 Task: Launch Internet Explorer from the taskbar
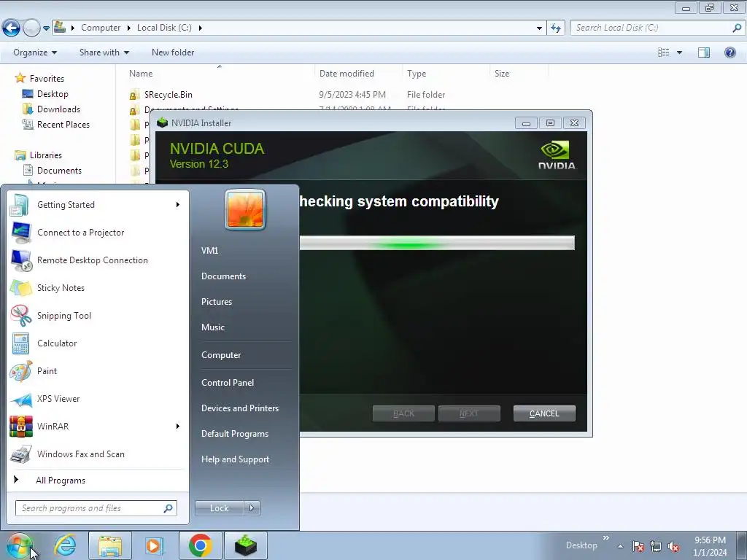[x=65, y=545]
